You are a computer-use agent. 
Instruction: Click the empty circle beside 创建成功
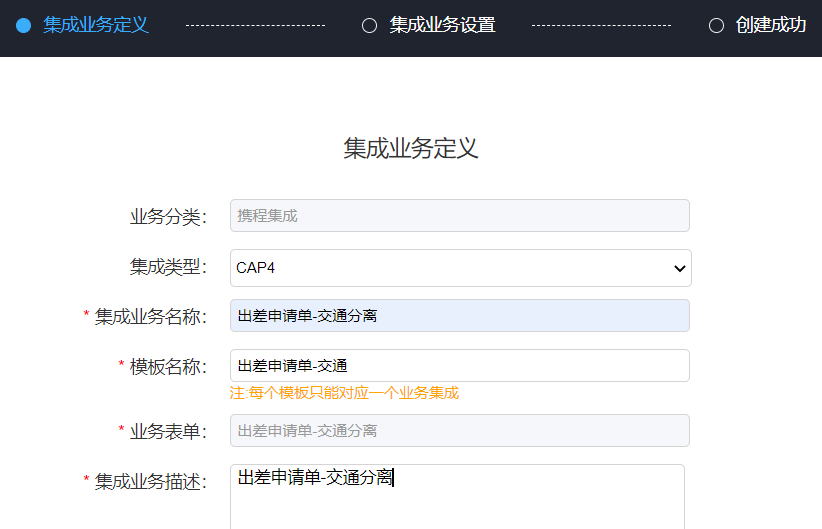point(716,26)
